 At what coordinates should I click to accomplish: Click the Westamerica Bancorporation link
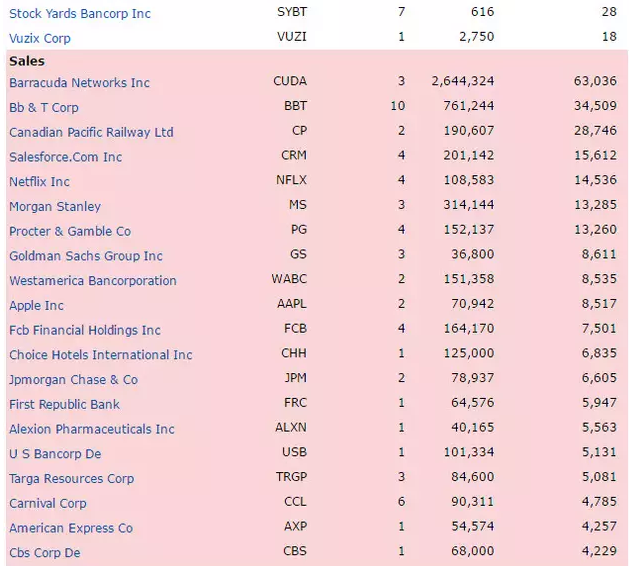93,281
